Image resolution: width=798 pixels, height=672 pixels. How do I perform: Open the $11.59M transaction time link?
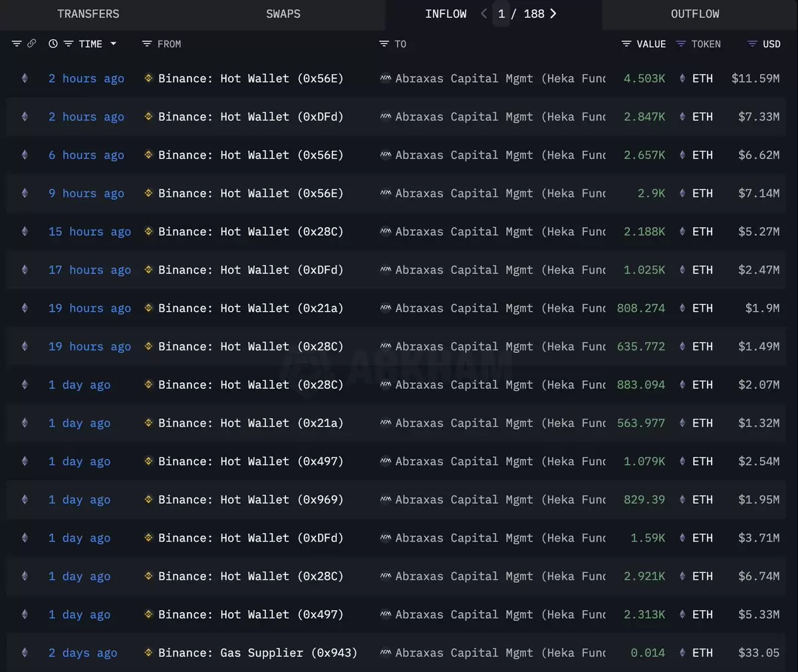pos(86,78)
